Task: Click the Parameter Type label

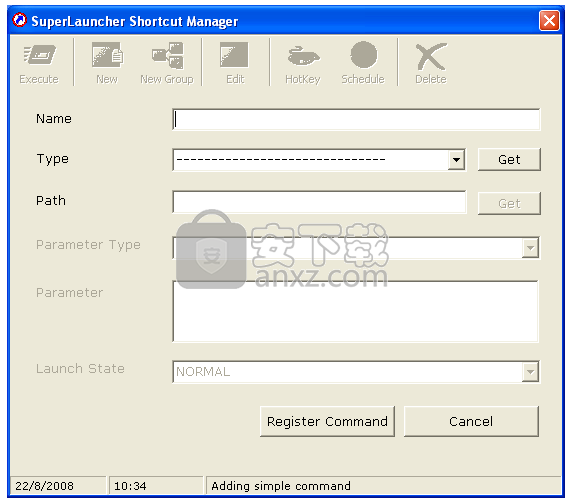Action: [88, 245]
